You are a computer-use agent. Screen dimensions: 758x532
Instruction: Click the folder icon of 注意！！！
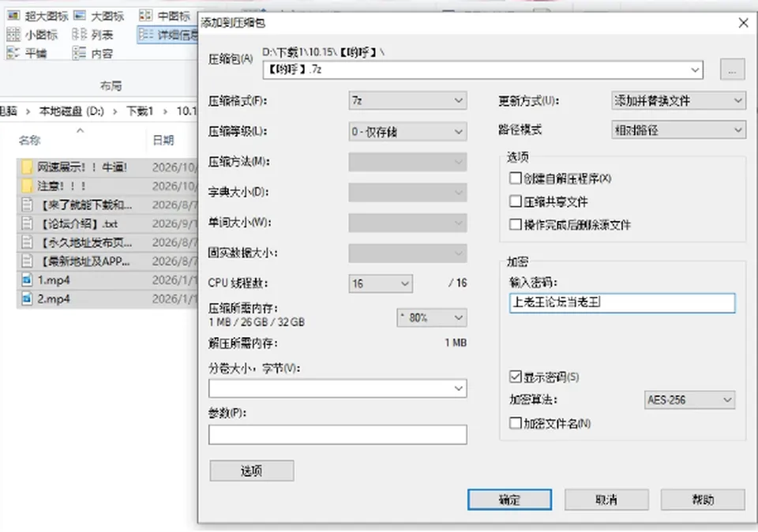(x=27, y=186)
